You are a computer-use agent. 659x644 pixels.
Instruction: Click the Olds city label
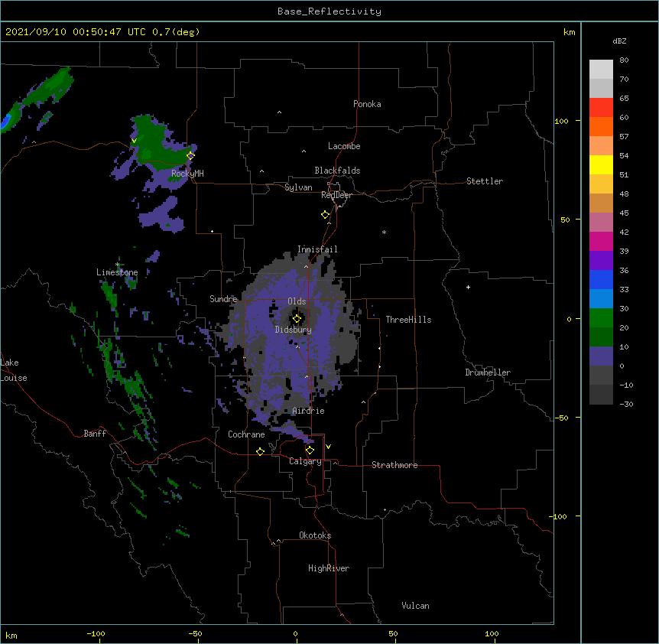[x=297, y=301]
